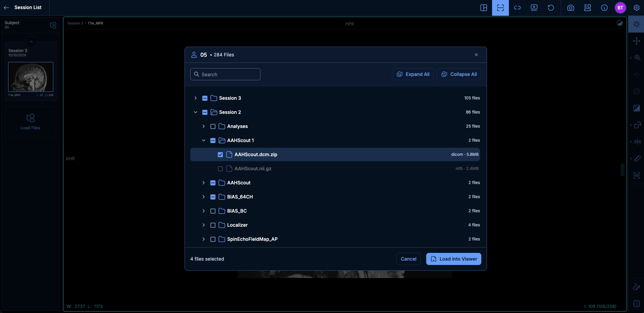Toggle the BIAS_64CH folder checkbox
Image resolution: width=644 pixels, height=313 pixels.
click(x=213, y=197)
